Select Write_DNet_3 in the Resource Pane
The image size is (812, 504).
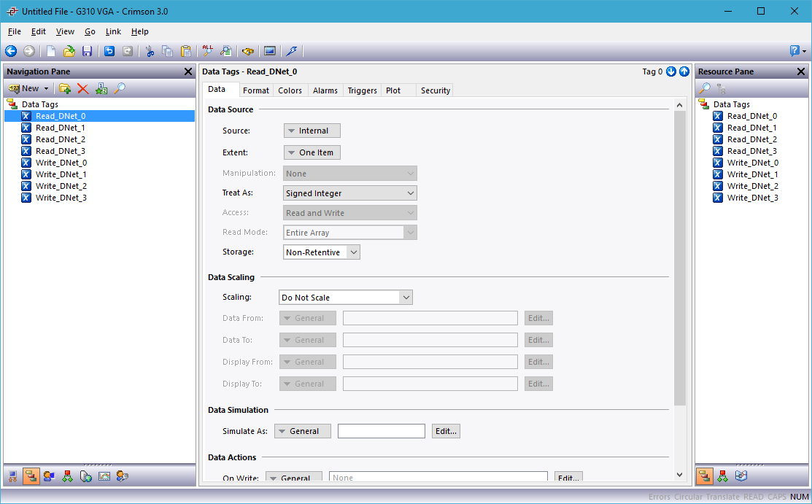click(x=752, y=198)
